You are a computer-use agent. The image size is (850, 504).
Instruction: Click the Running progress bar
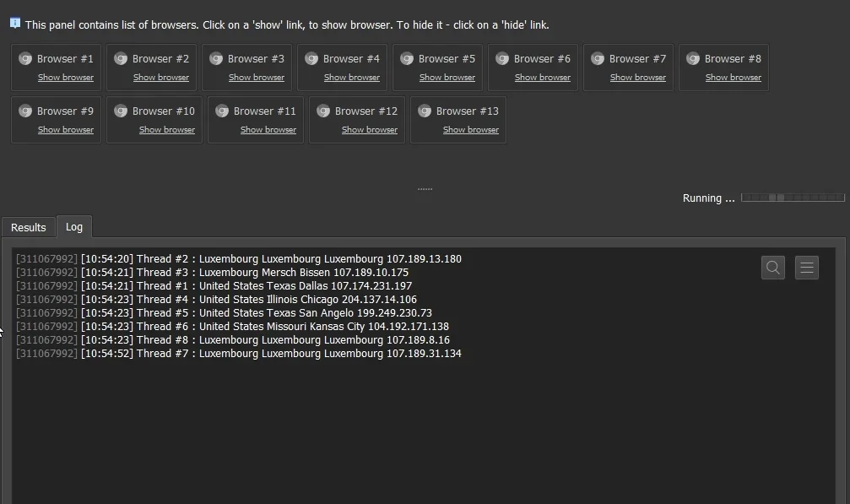pos(793,198)
